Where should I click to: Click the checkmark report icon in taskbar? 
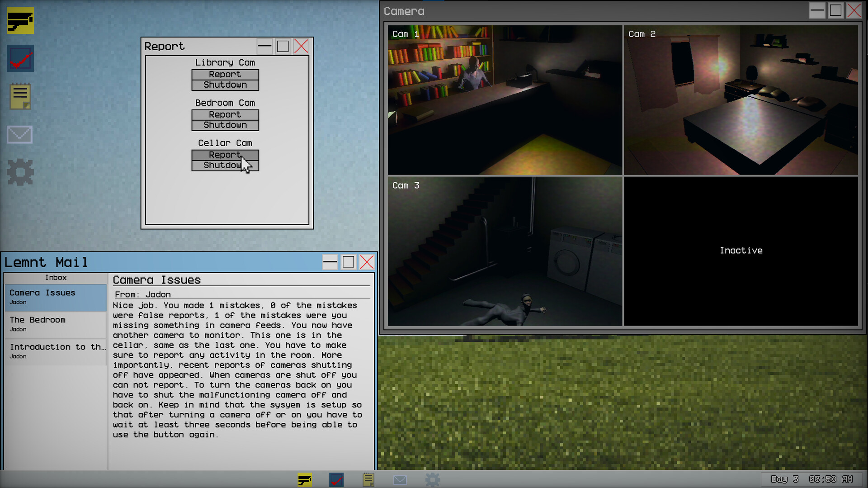click(336, 479)
